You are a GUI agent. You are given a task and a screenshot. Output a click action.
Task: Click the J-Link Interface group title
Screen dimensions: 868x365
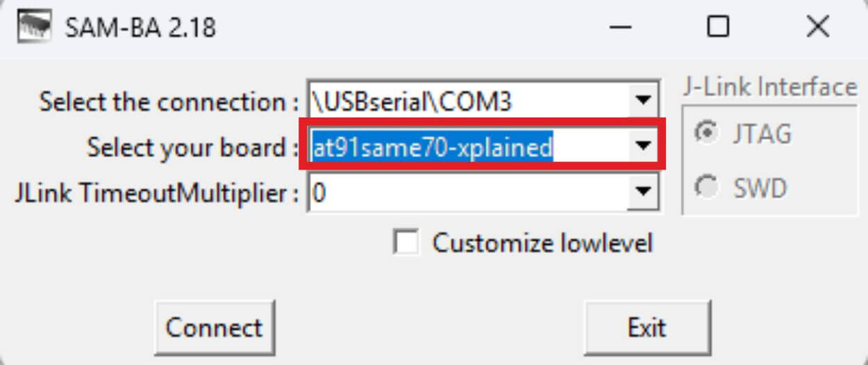pos(769,87)
